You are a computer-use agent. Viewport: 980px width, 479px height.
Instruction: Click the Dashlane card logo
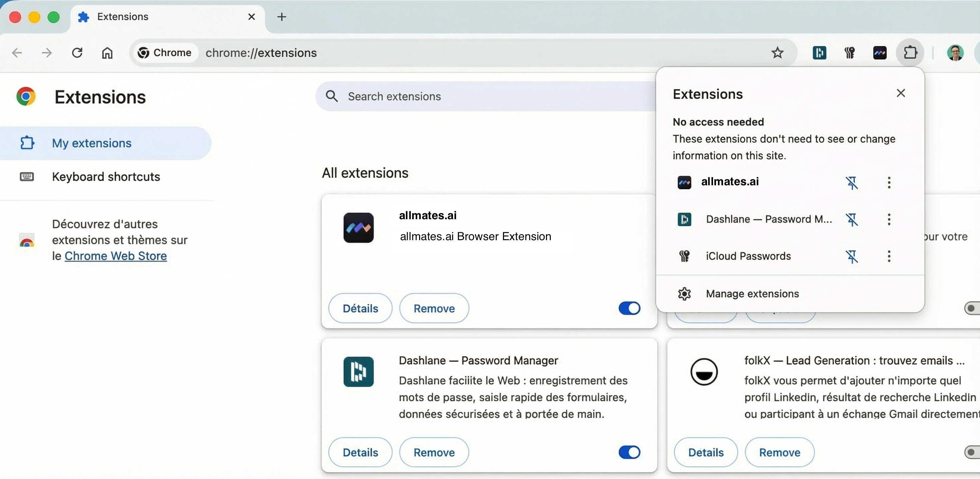[x=359, y=372]
